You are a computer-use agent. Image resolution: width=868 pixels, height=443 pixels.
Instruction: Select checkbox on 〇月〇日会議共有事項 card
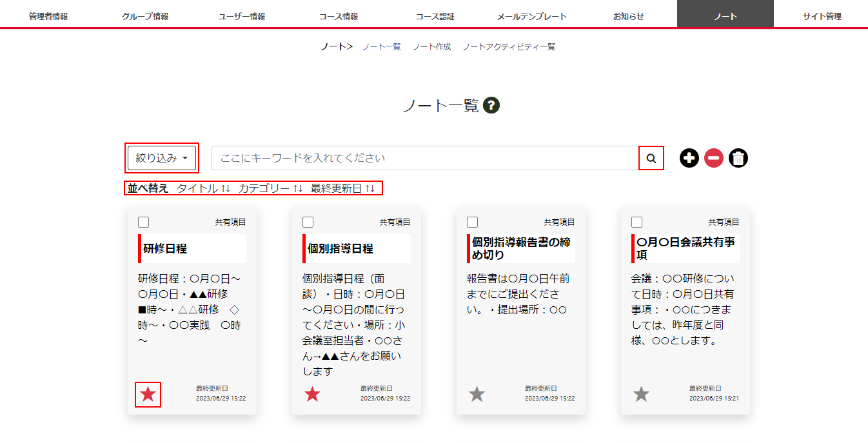(636, 222)
